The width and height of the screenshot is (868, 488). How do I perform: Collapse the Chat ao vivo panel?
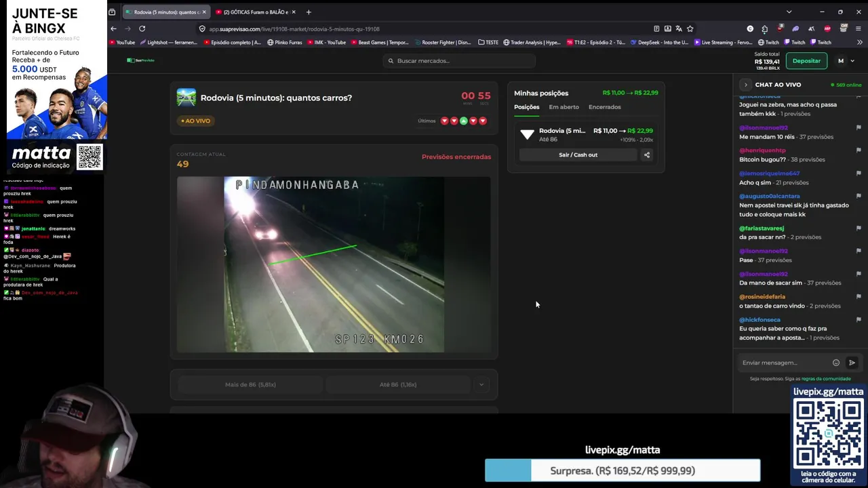[745, 85]
